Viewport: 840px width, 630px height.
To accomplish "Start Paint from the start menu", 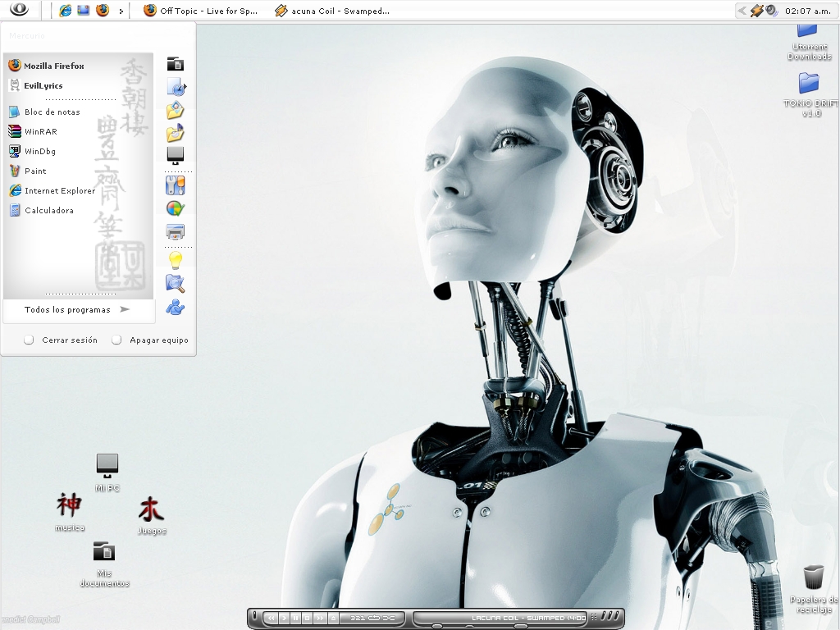I will point(28,171).
